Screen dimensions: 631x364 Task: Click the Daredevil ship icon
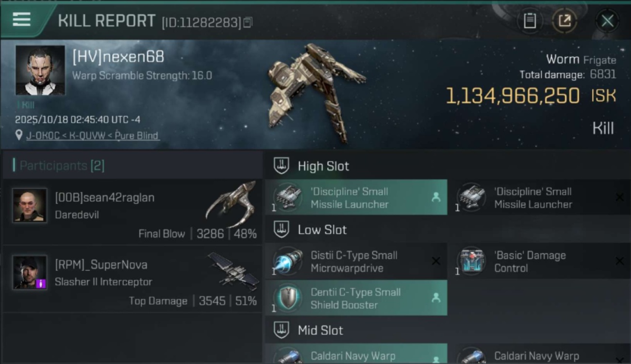[231, 204]
